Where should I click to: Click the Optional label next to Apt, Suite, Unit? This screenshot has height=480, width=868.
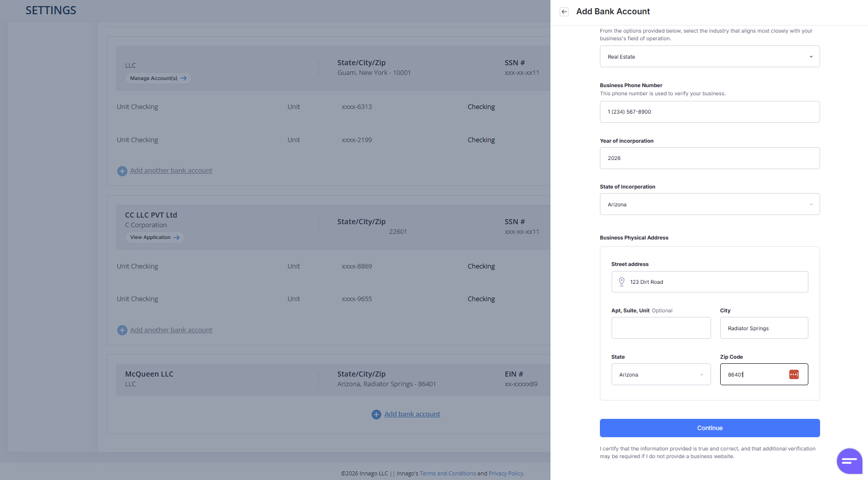click(662, 311)
